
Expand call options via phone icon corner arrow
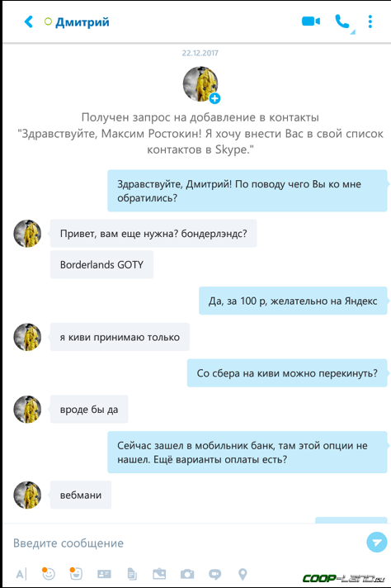pyautogui.click(x=352, y=32)
